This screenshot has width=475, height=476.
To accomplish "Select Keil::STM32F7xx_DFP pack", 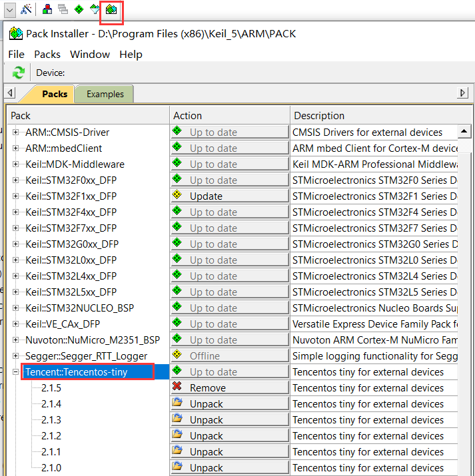I will [71, 228].
